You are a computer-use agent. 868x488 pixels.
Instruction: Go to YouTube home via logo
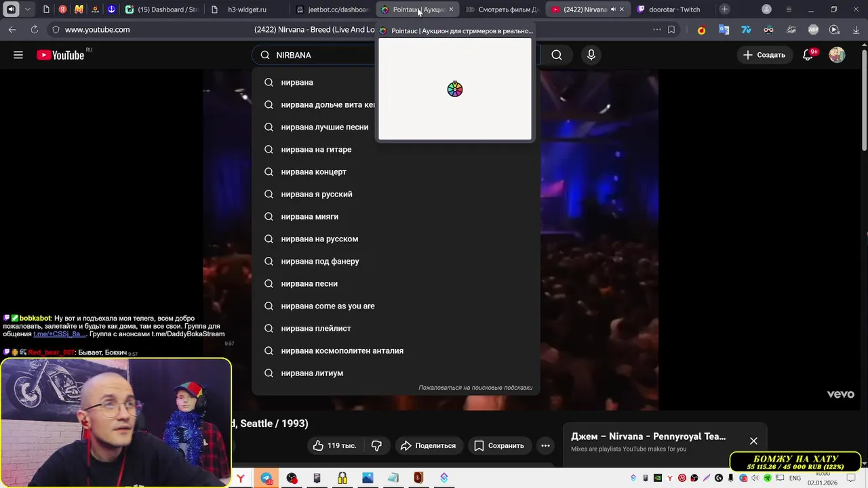tap(60, 55)
